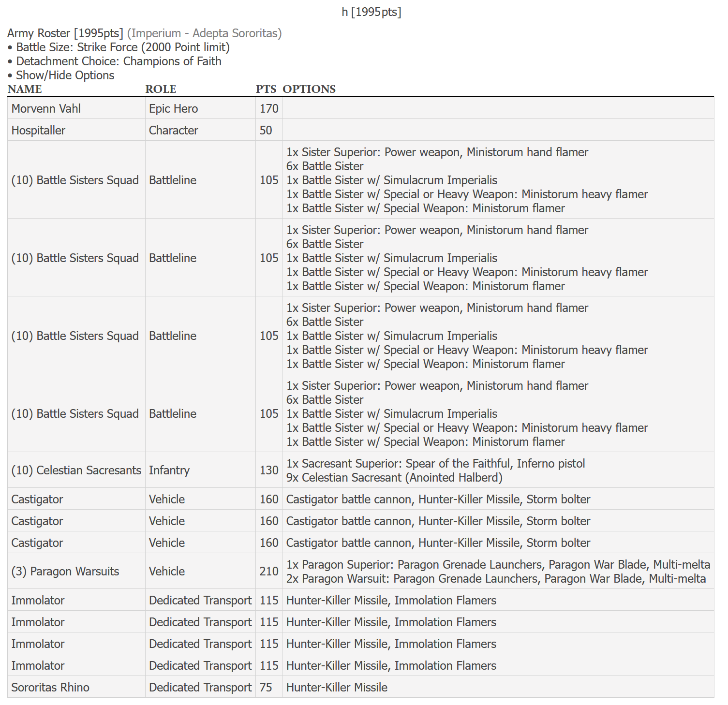Click the ROLE column header

tap(161, 89)
